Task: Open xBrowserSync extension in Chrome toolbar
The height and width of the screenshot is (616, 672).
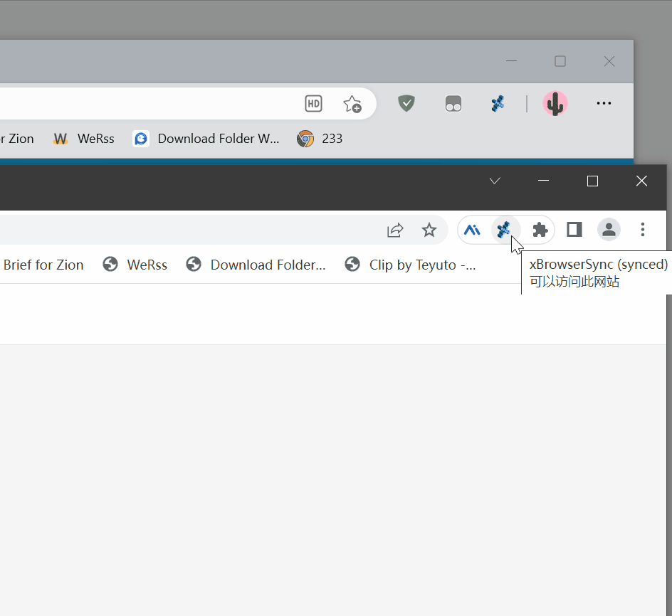Action: pos(505,230)
